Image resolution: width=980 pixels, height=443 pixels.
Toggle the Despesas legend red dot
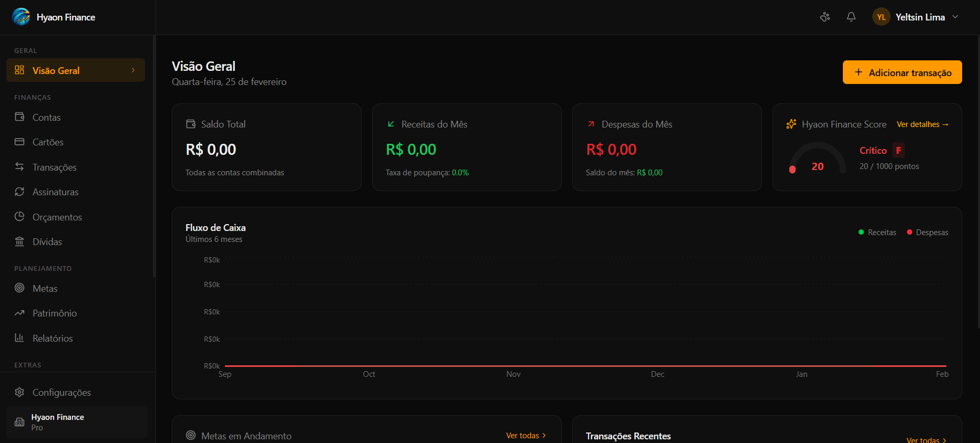tap(910, 232)
